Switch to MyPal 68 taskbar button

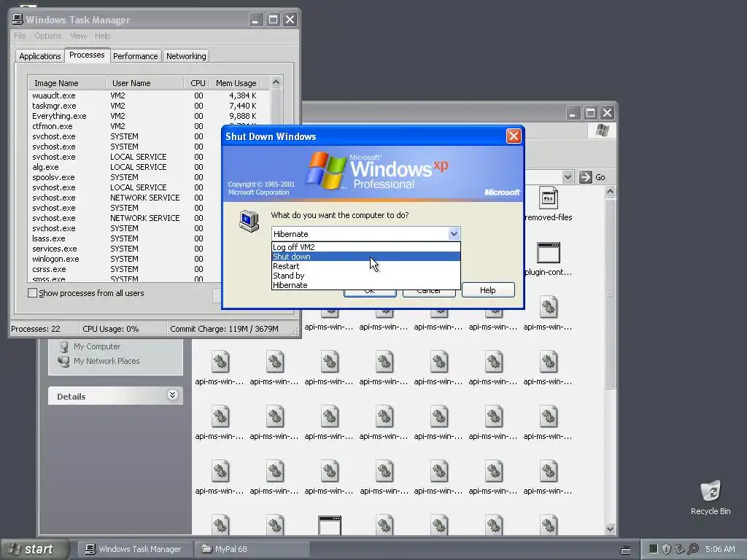click(252, 549)
